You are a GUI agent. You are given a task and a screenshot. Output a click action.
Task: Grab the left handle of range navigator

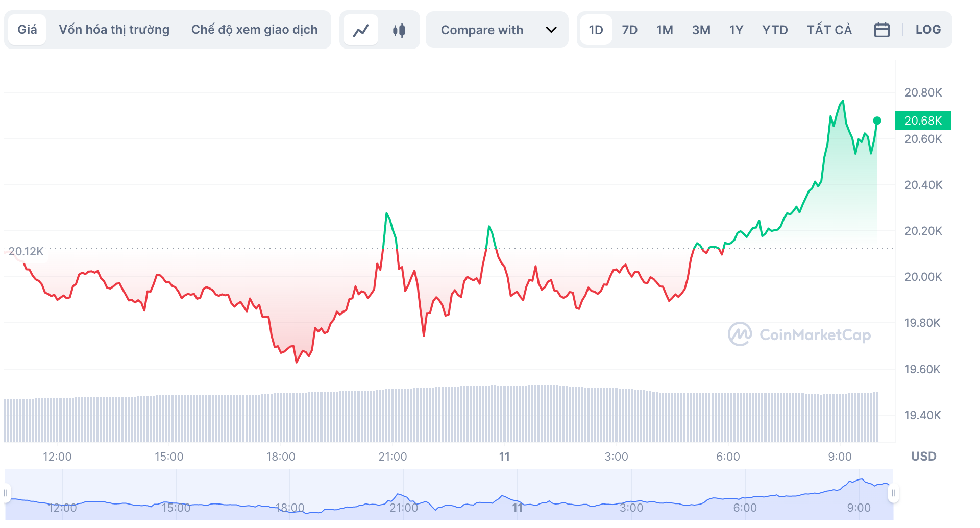click(x=6, y=493)
